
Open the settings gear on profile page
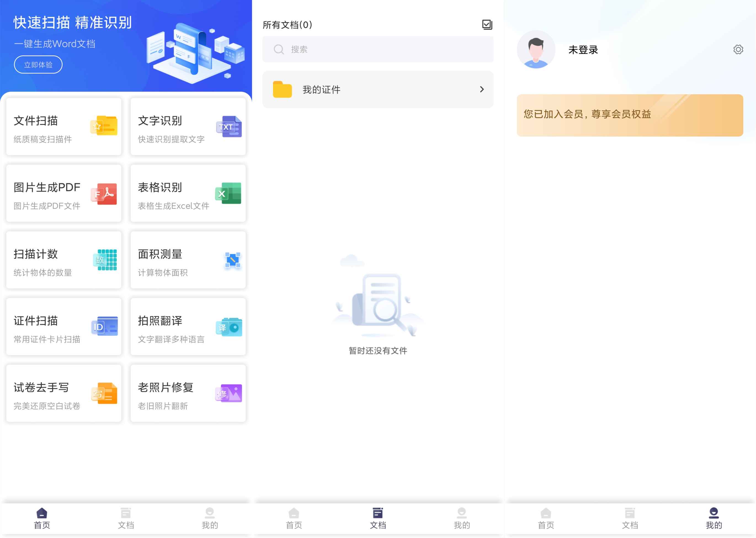738,49
